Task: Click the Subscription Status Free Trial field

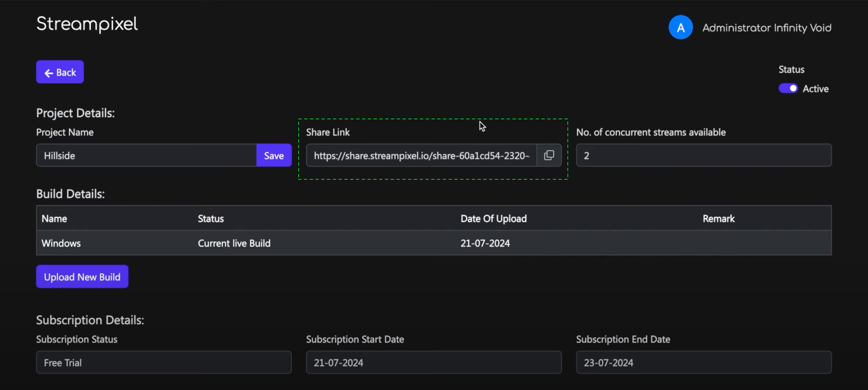Action: tap(164, 362)
